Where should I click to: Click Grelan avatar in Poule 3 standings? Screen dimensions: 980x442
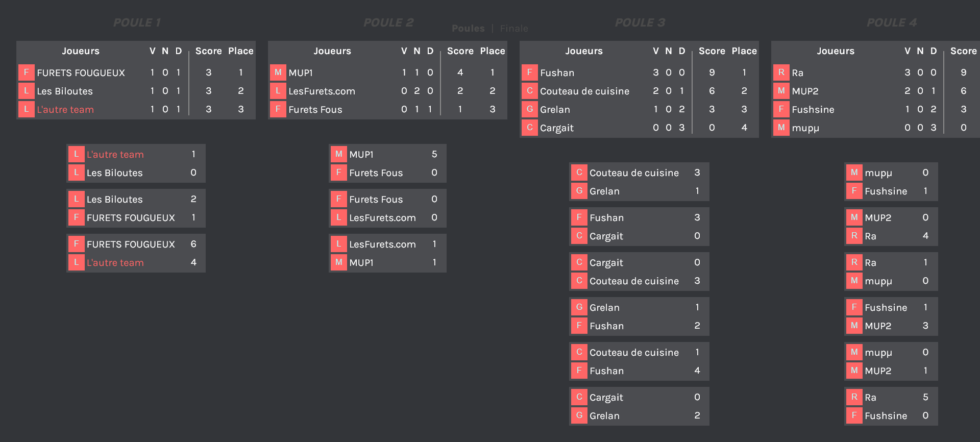click(529, 109)
